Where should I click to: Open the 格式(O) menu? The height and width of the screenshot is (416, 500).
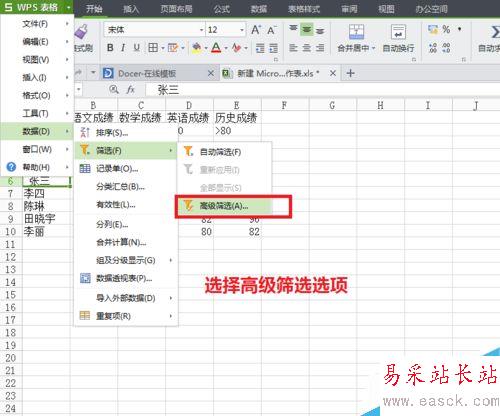[x=37, y=96]
